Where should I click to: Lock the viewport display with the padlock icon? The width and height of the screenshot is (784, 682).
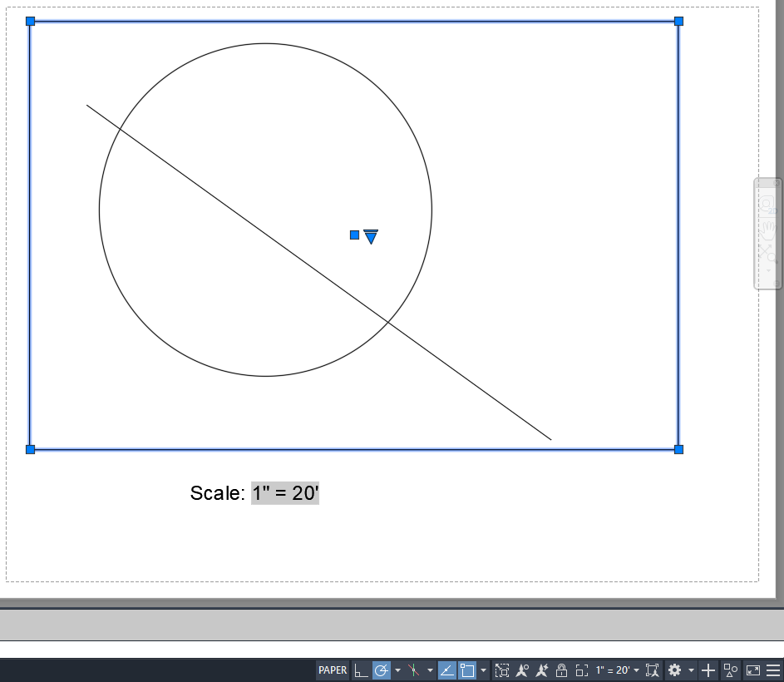coord(562,670)
